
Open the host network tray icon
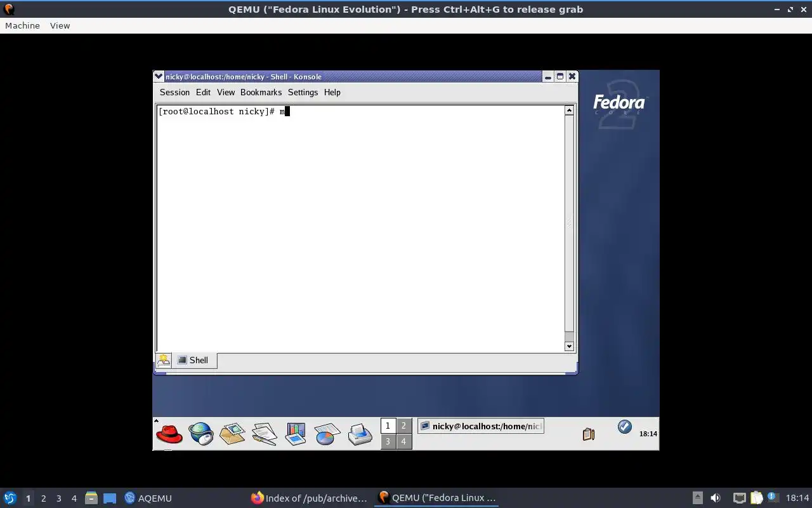point(739,498)
